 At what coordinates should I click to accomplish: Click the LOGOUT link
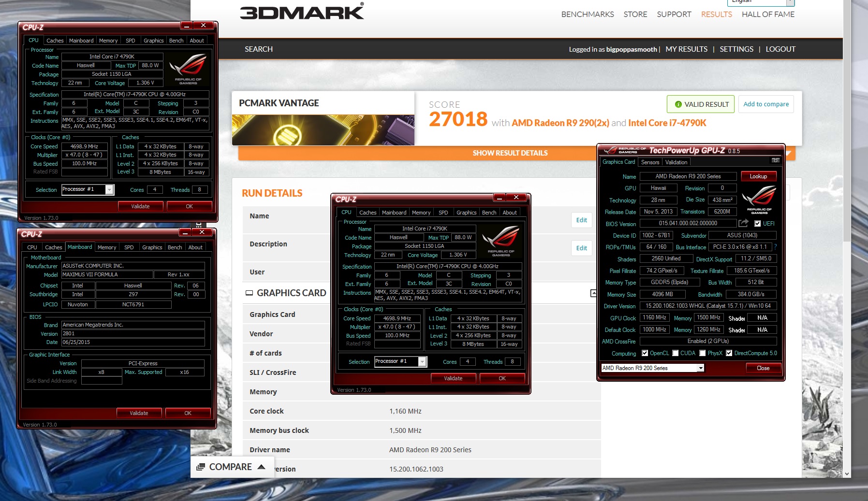[x=780, y=49]
